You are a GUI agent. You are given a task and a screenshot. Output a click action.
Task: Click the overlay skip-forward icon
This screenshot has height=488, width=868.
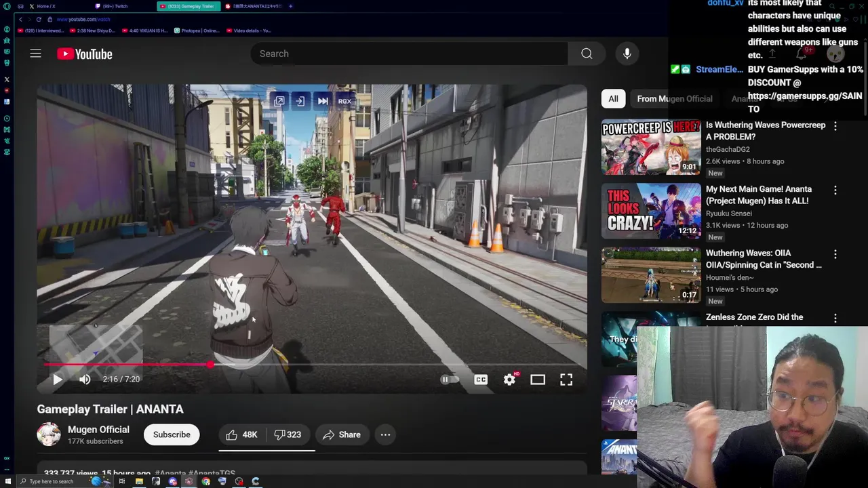(x=323, y=101)
